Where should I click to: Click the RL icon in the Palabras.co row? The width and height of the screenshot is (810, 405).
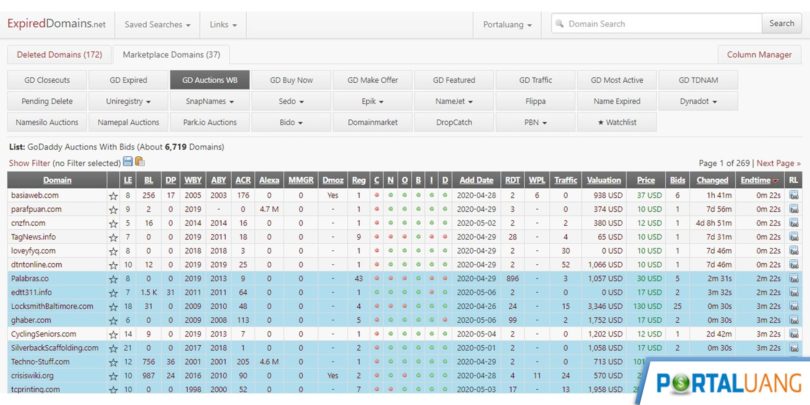click(793, 278)
